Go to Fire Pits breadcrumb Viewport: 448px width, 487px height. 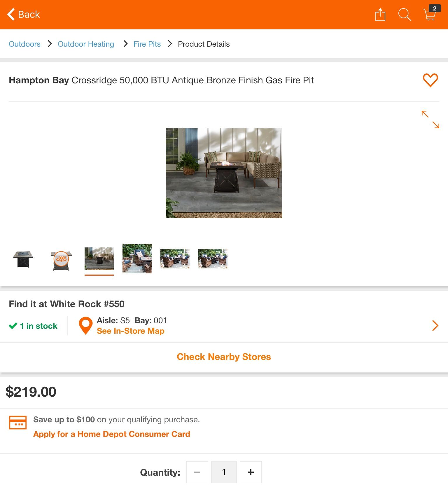[147, 44]
